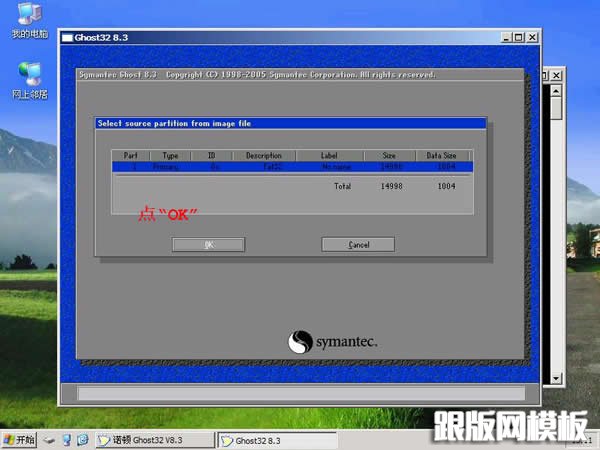600x450 pixels.
Task: Switch to Ghost32 8.3 taskbar item
Action: click(x=277, y=440)
